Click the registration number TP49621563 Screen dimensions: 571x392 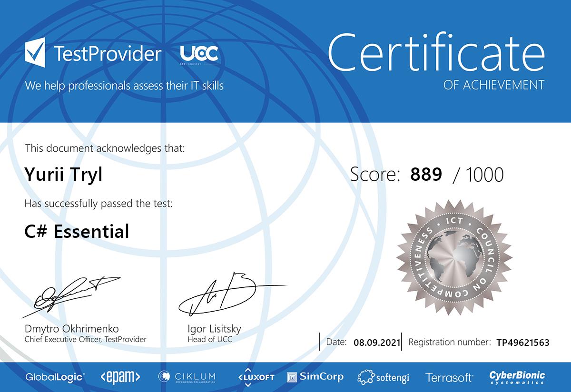coord(522,342)
